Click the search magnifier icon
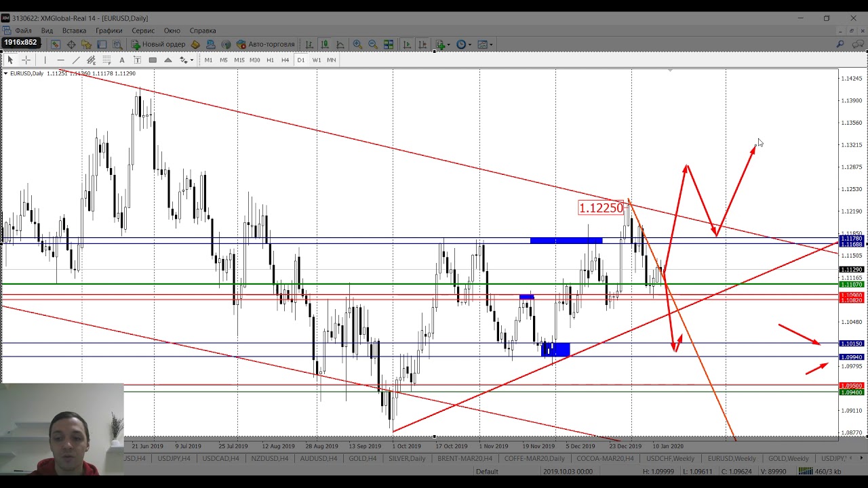Screen dimensions: 868x488 (x=840, y=44)
